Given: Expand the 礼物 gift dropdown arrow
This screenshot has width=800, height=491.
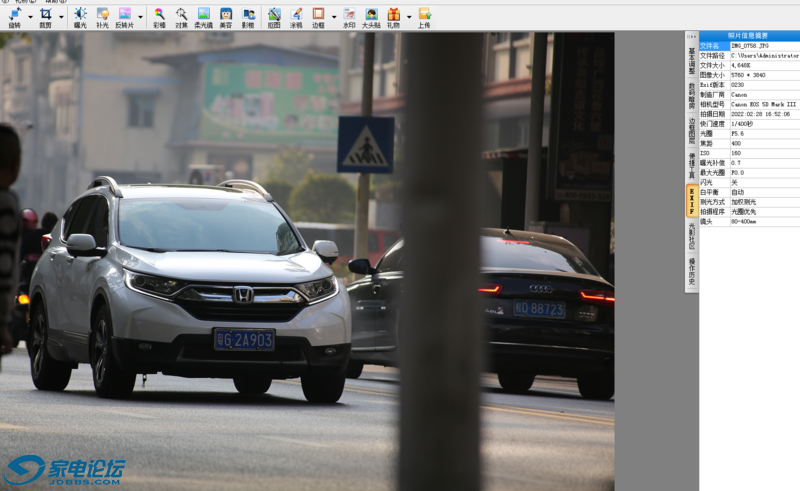Looking at the screenshot, I should (409, 17).
